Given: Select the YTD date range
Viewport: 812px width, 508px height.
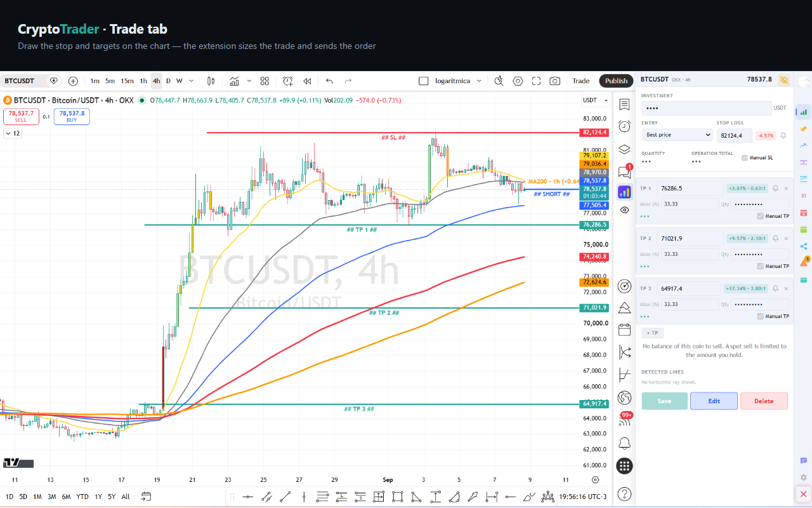Looking at the screenshot, I should [82, 497].
